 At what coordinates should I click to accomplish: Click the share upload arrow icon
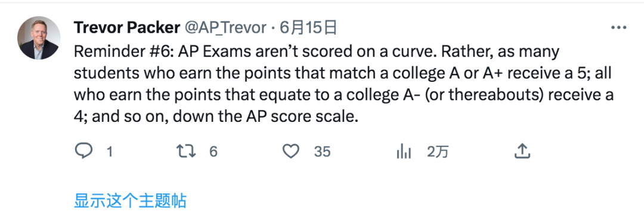[x=522, y=151]
